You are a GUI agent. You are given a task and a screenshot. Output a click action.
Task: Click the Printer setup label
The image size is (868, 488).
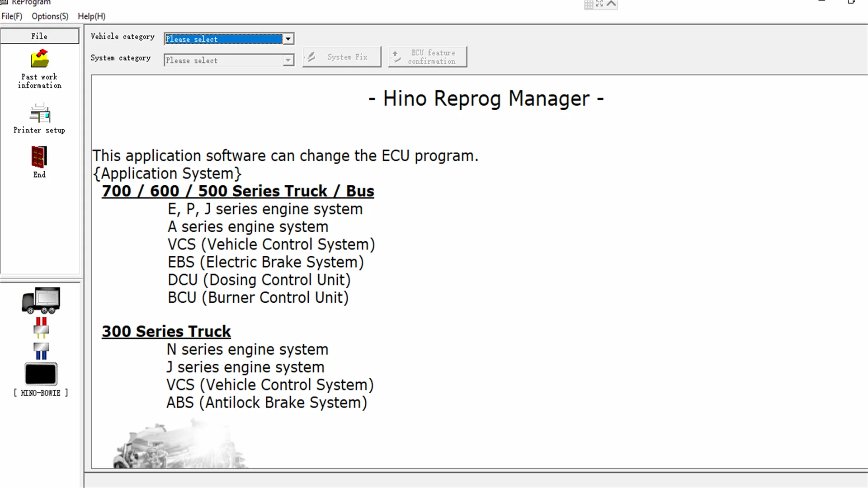tap(39, 130)
